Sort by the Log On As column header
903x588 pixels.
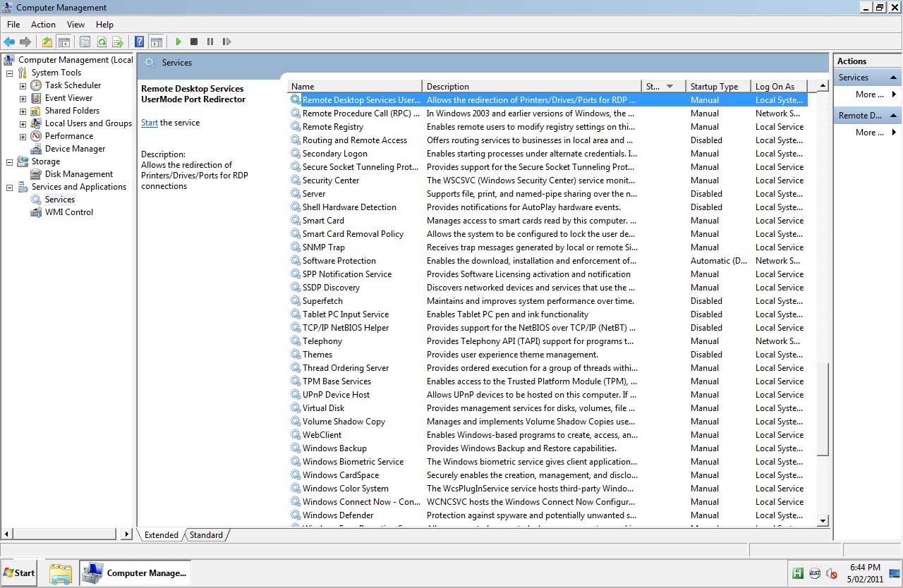pos(779,87)
